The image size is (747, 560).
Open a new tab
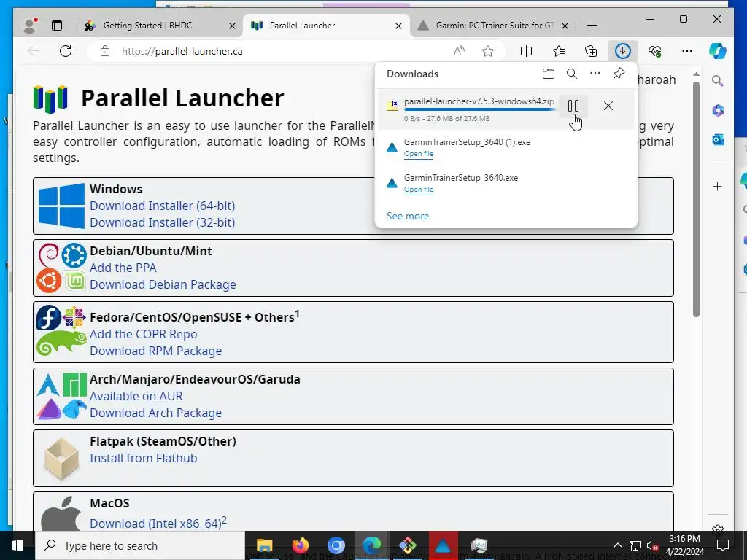pyautogui.click(x=592, y=26)
